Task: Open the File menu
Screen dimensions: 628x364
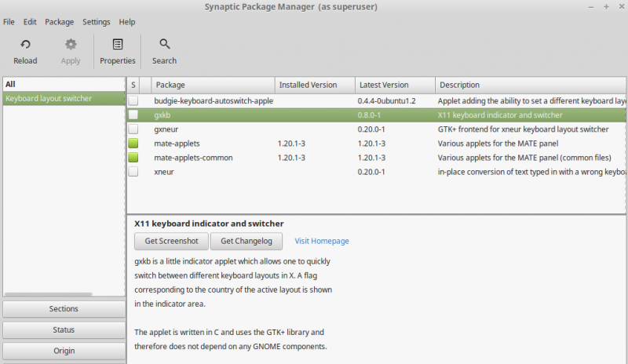Action: pos(9,22)
